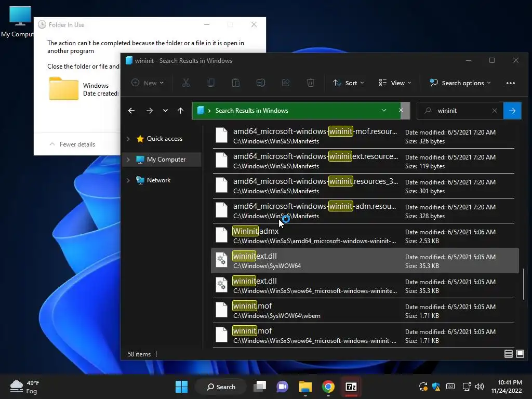Open the See more three-dots menu
Image resolution: width=532 pixels, height=399 pixels.
[510, 83]
